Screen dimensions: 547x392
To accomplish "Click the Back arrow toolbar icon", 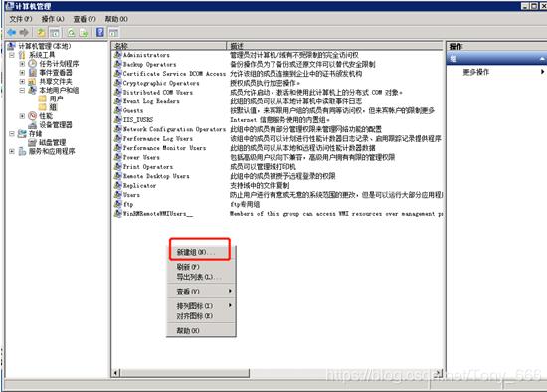I will coord(12,33).
